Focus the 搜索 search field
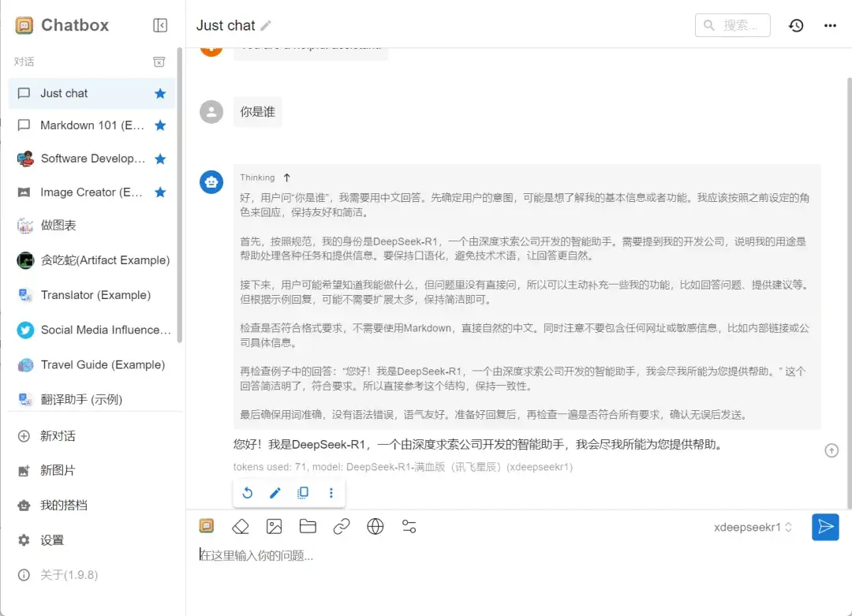 (732, 25)
